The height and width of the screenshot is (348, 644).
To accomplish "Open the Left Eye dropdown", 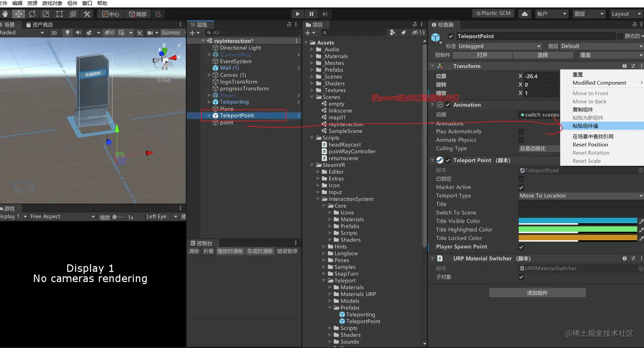I will point(161,217).
